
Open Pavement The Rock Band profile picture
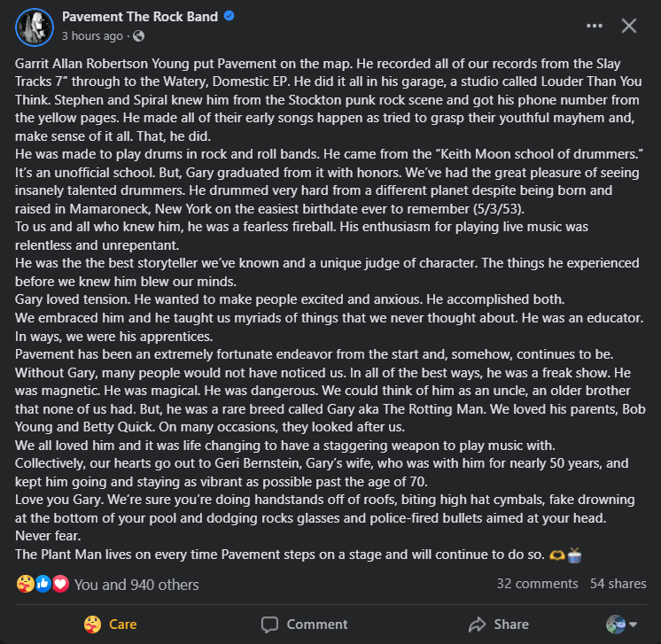click(34, 27)
